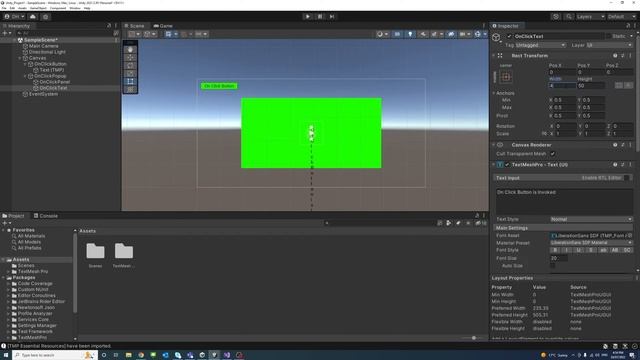Click the Step frame button
The image size is (640, 360).
coord(332,17)
